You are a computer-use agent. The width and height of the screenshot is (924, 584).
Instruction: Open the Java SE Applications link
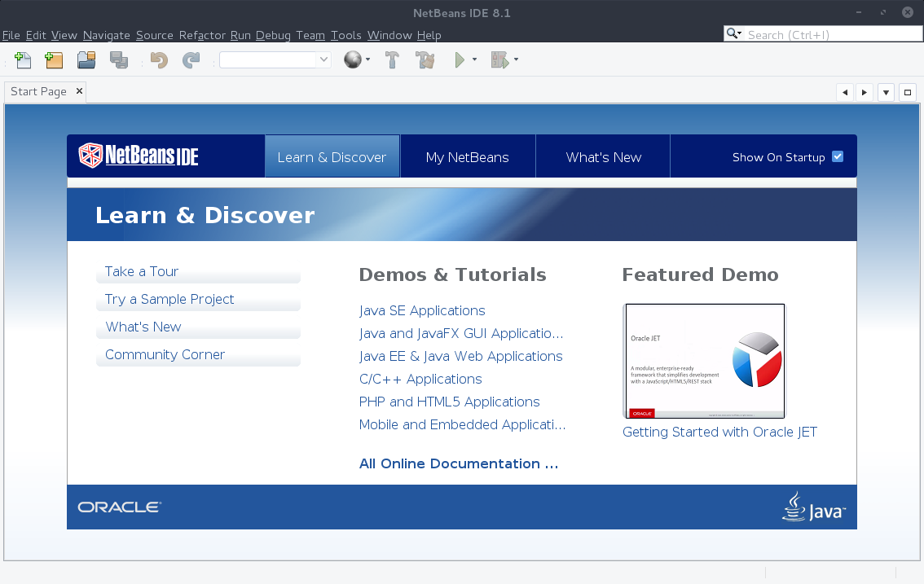[x=422, y=310]
